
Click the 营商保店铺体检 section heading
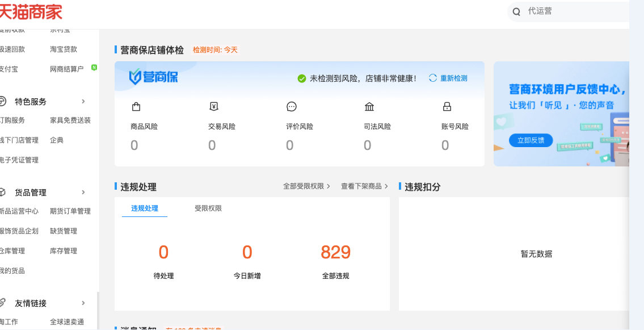tap(152, 50)
